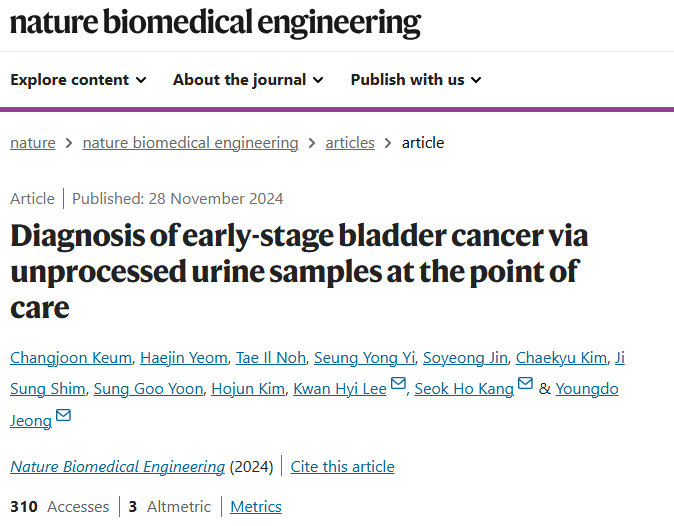Open nature biomedical engineering breadcrumb link
This screenshot has height=526, width=674.
(x=190, y=143)
